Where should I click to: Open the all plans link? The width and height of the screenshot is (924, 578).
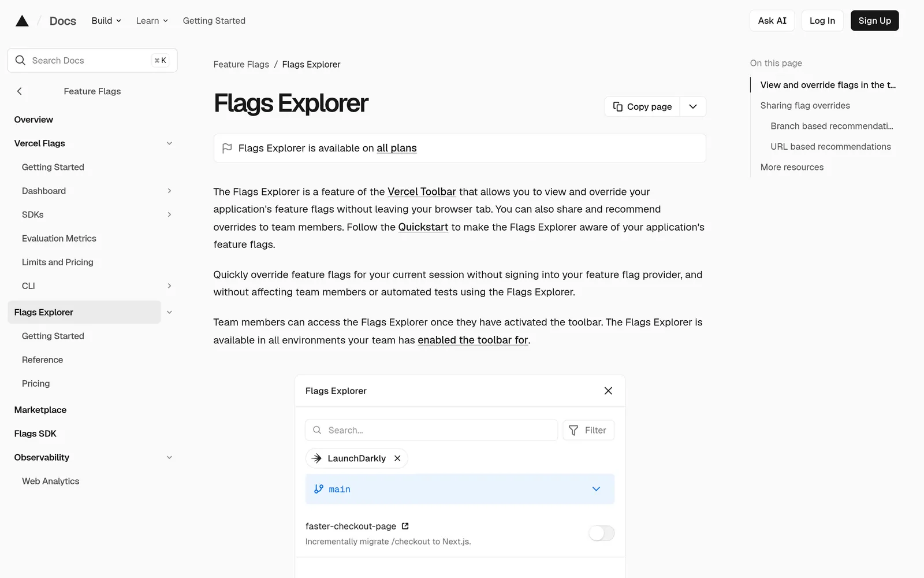[x=397, y=148]
